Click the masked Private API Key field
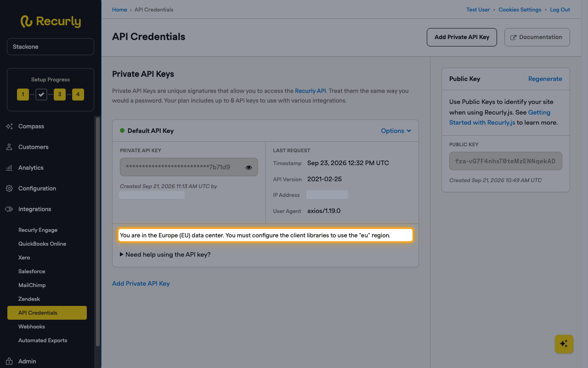588x368 pixels. click(189, 167)
